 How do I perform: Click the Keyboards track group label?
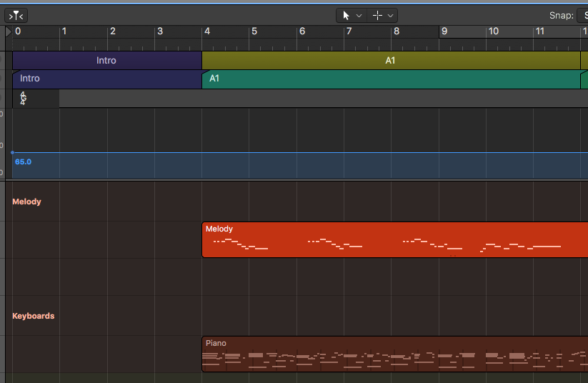[x=33, y=316]
